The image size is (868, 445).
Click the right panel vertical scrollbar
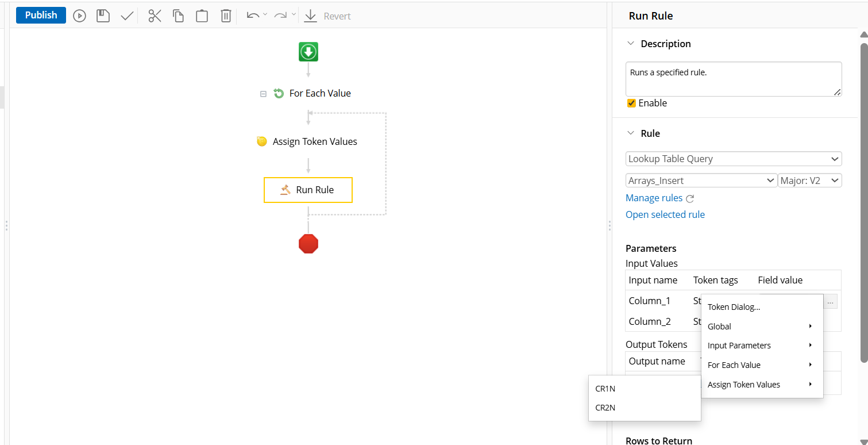[863, 201]
